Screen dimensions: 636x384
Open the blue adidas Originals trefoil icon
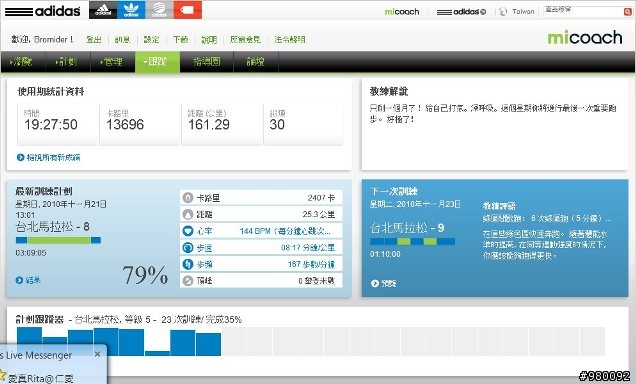click(x=131, y=10)
